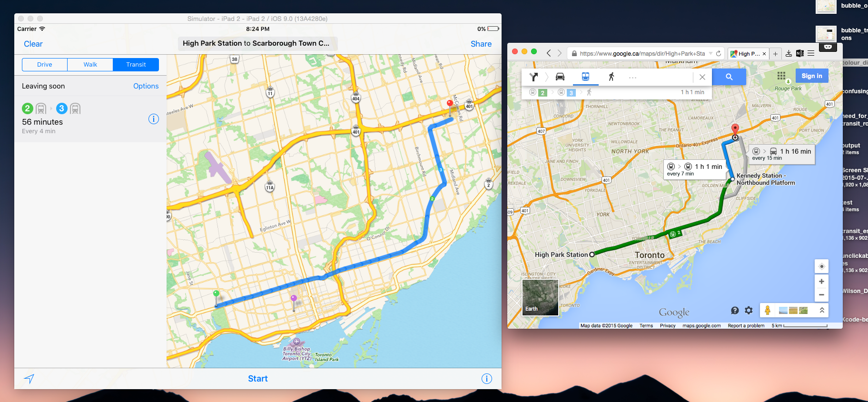Viewport: 868px width, 402px height.
Task: Click the green line 2 subway badge on map
Action: point(675,234)
